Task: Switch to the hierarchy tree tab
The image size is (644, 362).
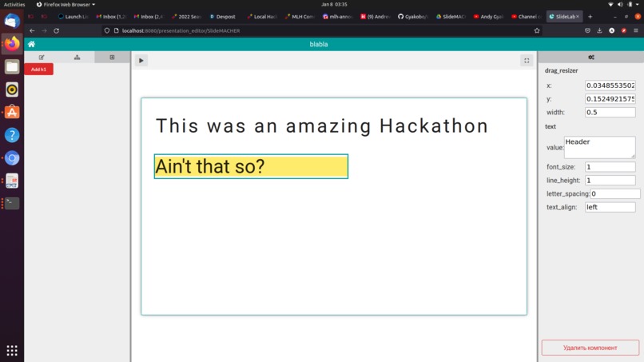Action: tap(77, 57)
